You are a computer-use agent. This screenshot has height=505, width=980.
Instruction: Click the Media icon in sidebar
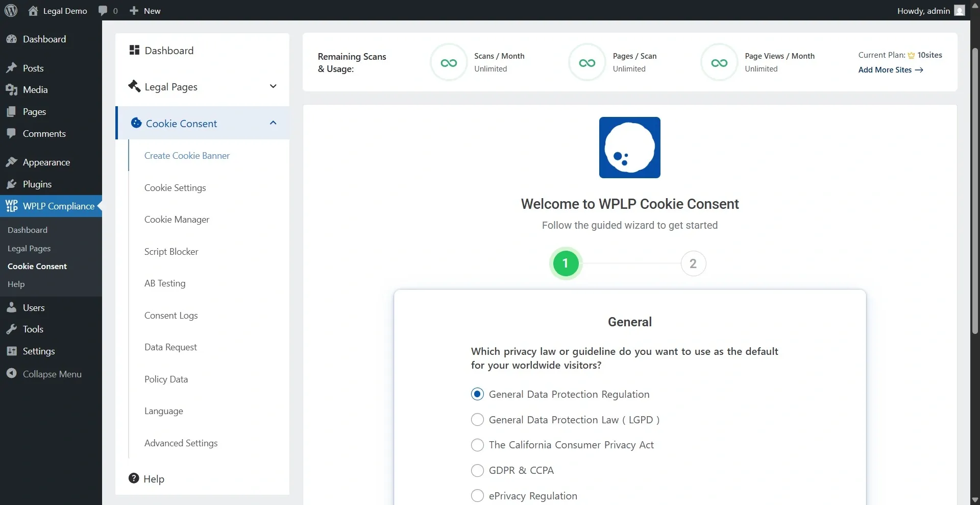point(12,90)
